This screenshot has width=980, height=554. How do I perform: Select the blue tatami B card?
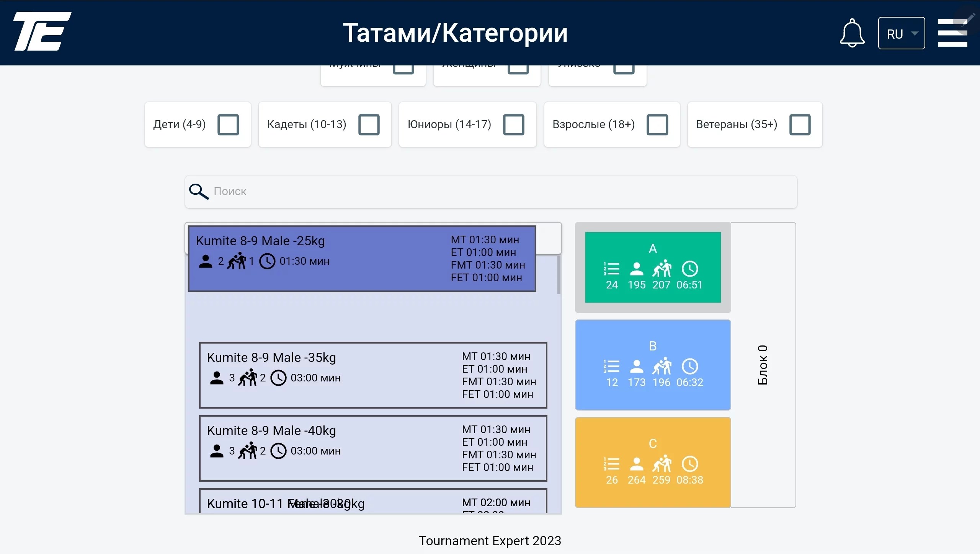click(x=653, y=365)
